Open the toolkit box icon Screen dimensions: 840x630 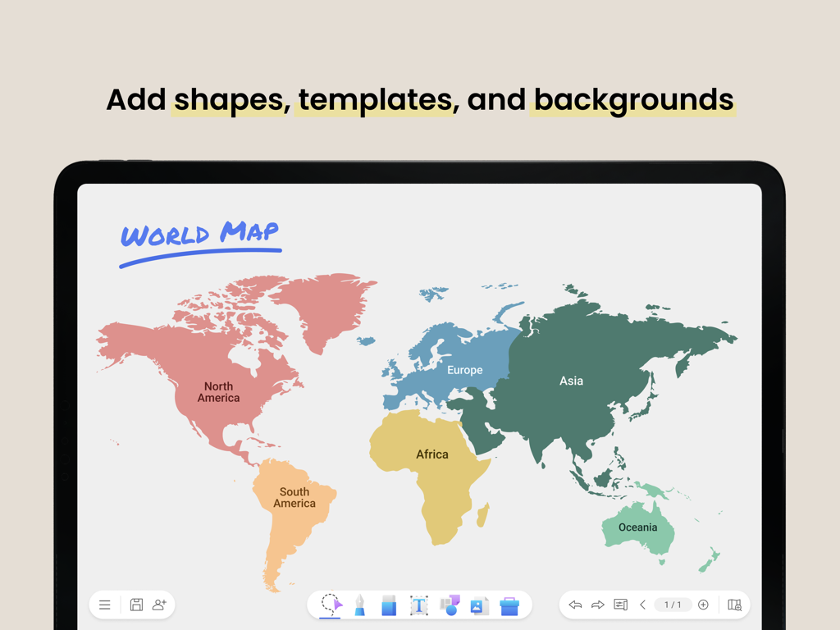click(509, 605)
